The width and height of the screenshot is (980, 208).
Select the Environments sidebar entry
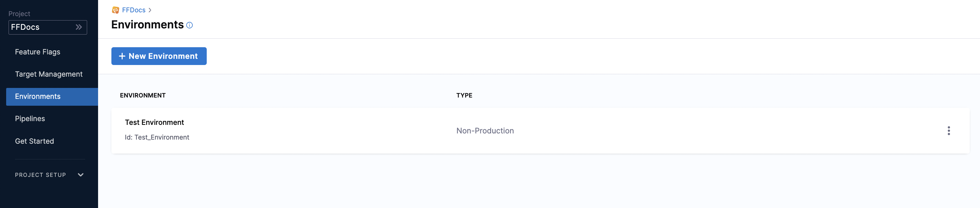coord(37,96)
